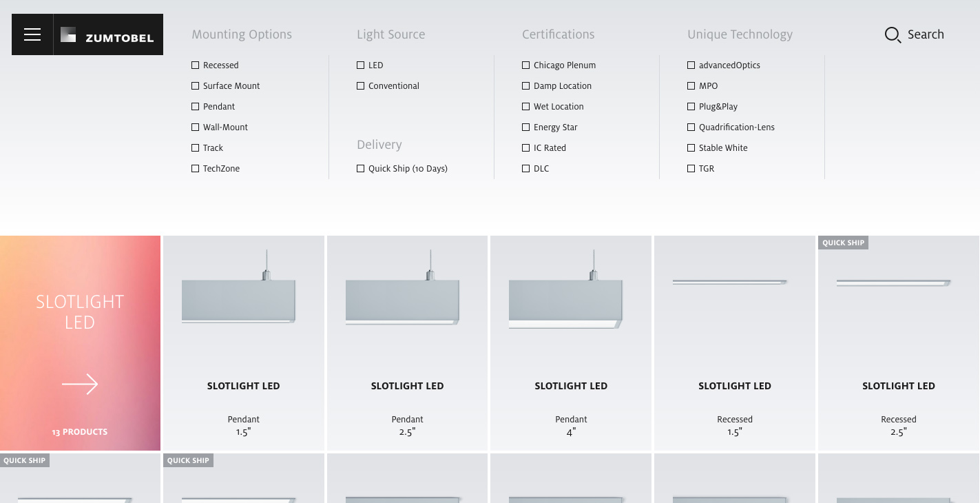Screen dimensions: 980x503
Task: Check the IC Rated option
Action: (526, 148)
